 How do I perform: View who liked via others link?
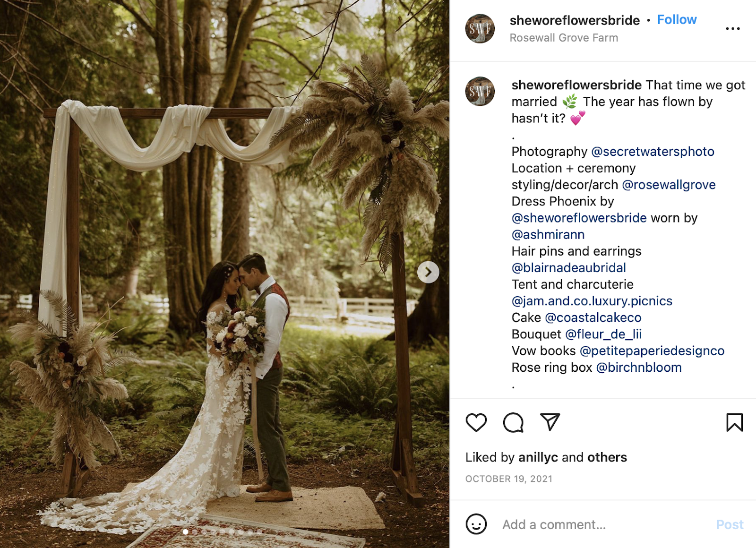click(x=607, y=457)
